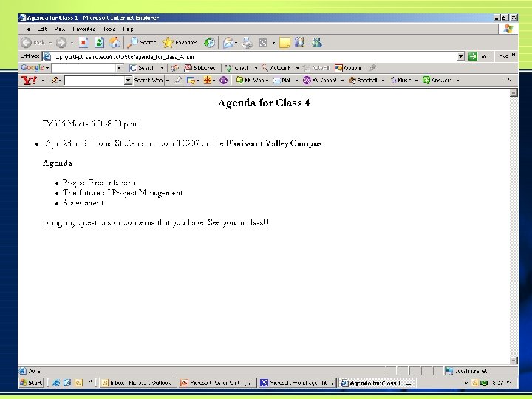
Task: Expand the hidden Yahoo toolbar chevron
Action: tap(509, 79)
